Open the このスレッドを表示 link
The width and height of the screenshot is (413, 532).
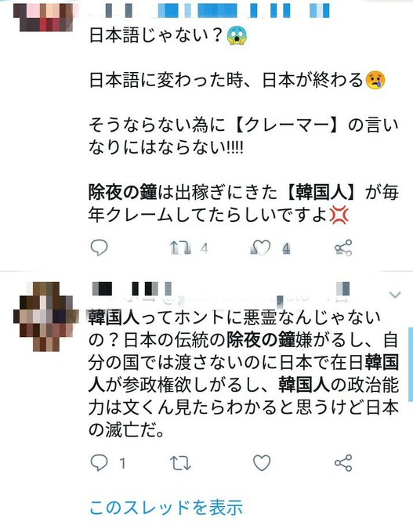click(x=166, y=508)
